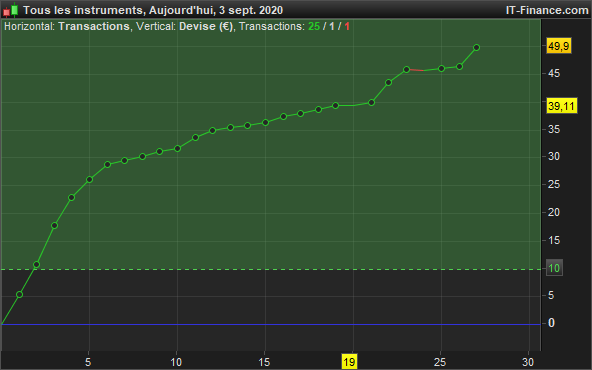This screenshot has height=370, width=592.
Task: Open the IT-Finance.com link
Action: (547, 10)
